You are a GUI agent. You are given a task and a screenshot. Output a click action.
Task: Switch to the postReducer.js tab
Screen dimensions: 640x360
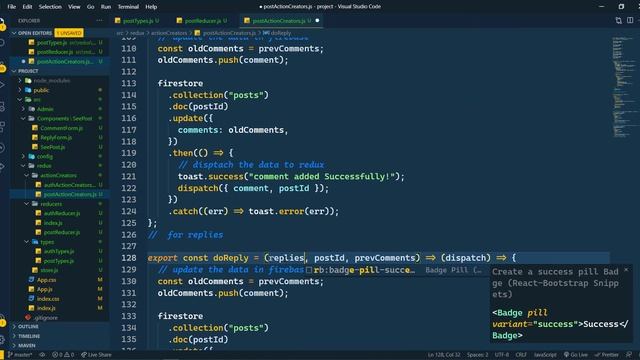coord(203,20)
